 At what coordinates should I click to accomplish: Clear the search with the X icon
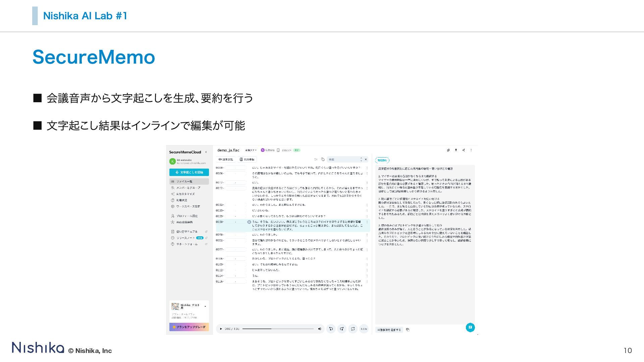click(366, 160)
